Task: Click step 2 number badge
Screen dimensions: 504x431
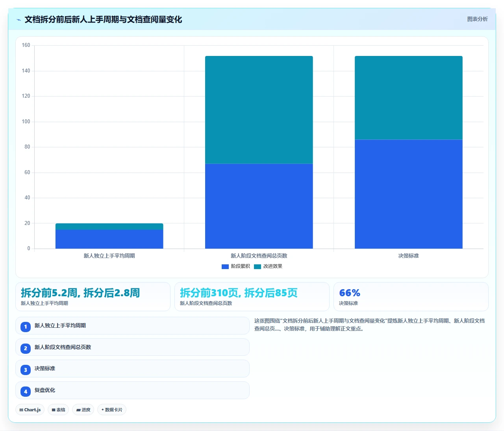Action: (x=26, y=348)
